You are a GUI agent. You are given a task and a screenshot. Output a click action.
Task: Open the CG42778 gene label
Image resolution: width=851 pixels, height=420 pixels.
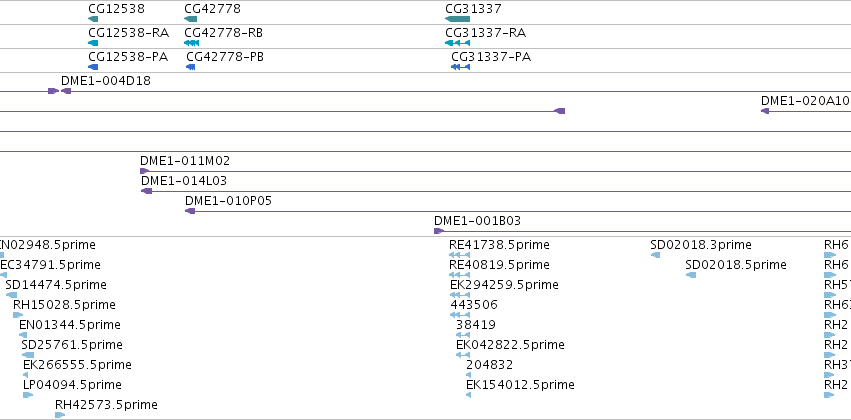pyautogui.click(x=212, y=9)
